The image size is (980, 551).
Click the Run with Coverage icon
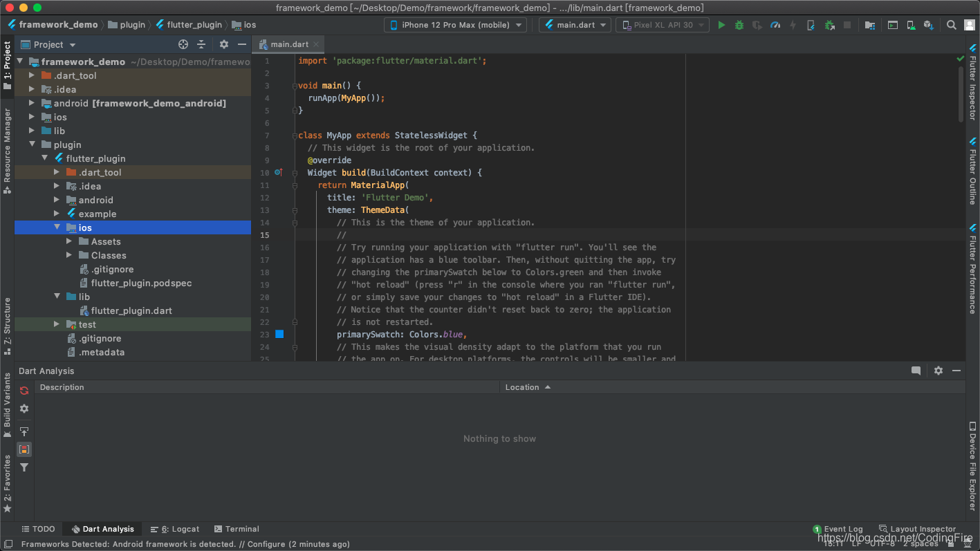[x=757, y=25]
